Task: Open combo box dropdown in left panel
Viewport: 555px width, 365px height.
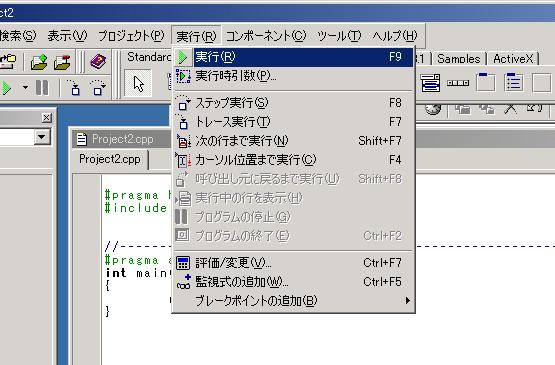Action: click(x=42, y=137)
